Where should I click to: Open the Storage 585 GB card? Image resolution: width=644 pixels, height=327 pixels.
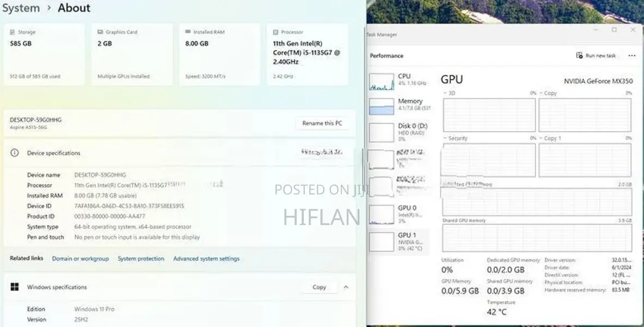pyautogui.click(x=44, y=55)
